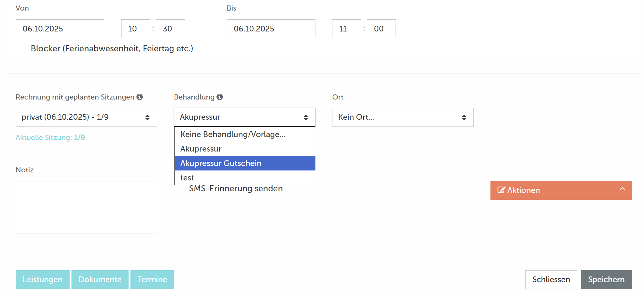Toggle the SMS-Erinnerung senden checkbox
The height and width of the screenshot is (296, 644).
click(179, 190)
